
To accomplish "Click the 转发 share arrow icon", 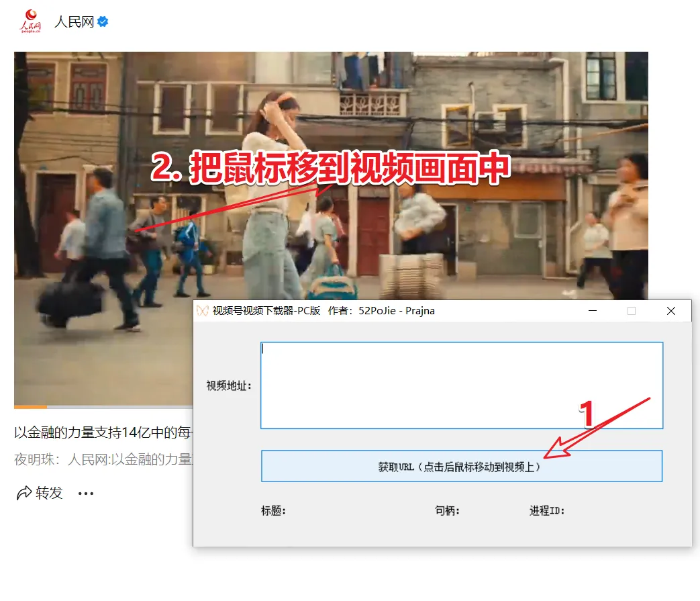I will 24,493.
